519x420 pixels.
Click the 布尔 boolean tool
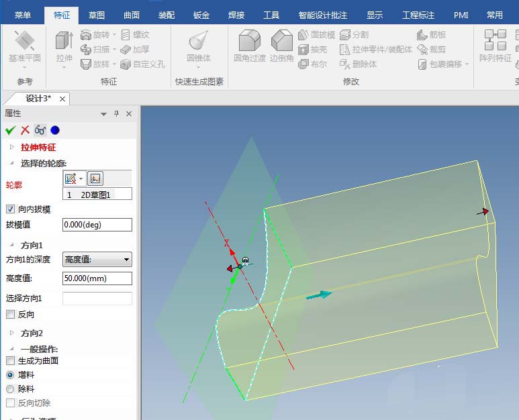click(312, 64)
